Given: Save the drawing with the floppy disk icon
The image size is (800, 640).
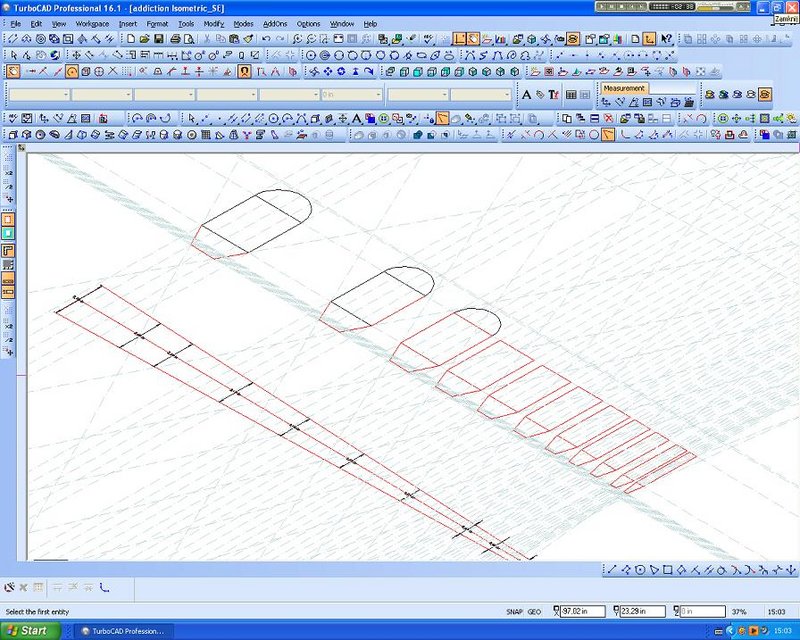Looking at the screenshot, I should (x=158, y=39).
